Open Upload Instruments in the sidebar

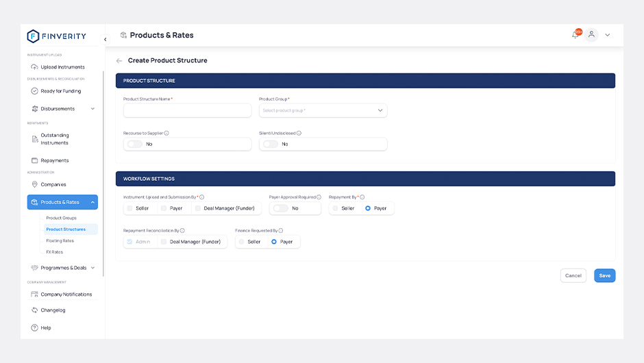click(62, 67)
